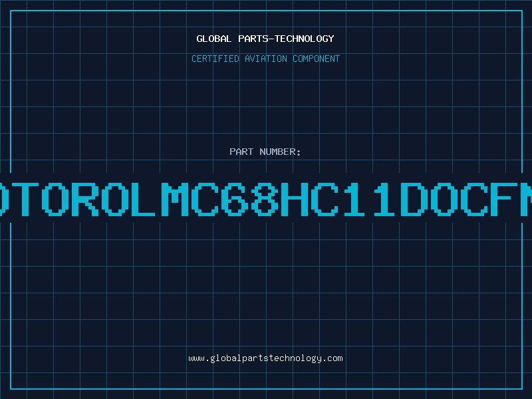Click the CERTIFIED AVIATION COMPONENT subtitle
Screen dimensions: 532x399
(x=265, y=59)
